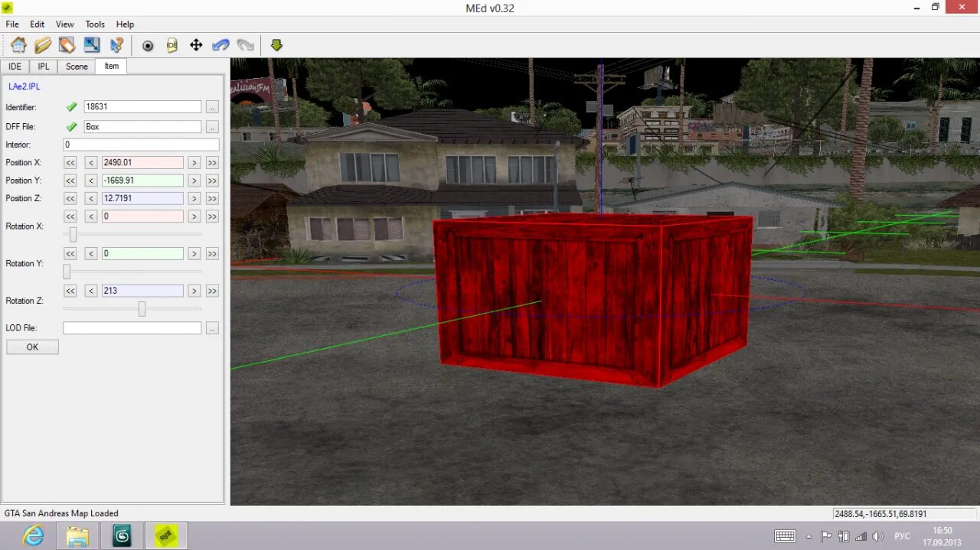Increase Rotation Z with double right arrow
Image resolution: width=980 pixels, height=550 pixels.
(x=212, y=291)
